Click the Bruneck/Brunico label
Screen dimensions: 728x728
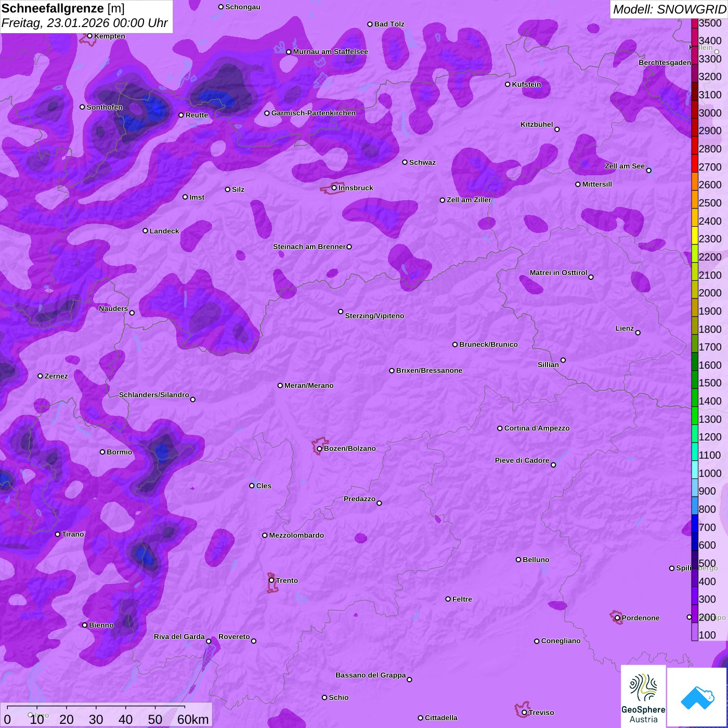coord(488,344)
